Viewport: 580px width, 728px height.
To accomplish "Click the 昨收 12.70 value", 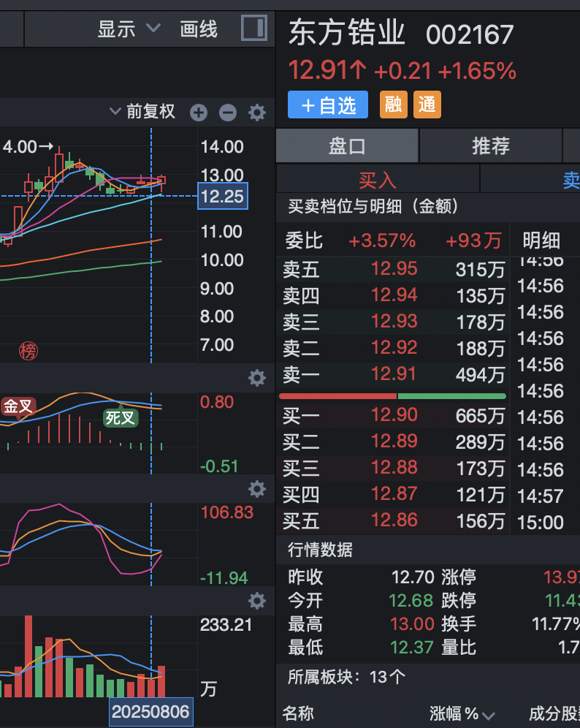I will (x=413, y=577).
